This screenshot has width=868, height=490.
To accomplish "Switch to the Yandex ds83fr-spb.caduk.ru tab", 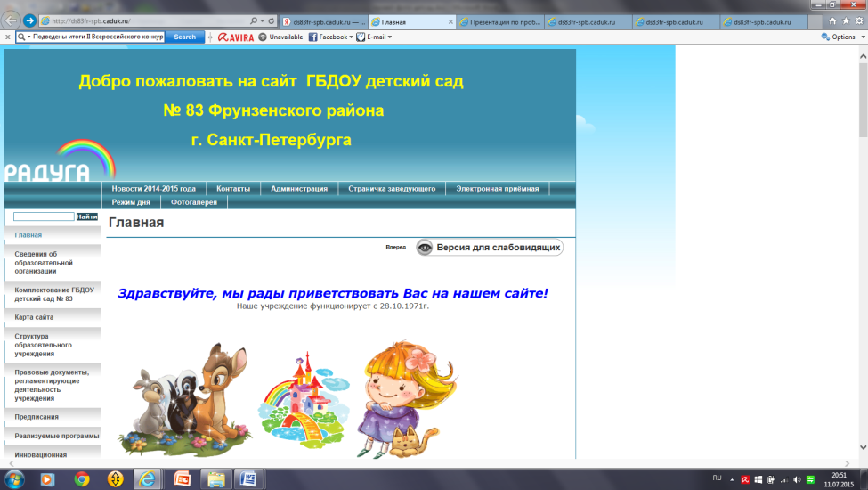I will pyautogui.click(x=323, y=22).
